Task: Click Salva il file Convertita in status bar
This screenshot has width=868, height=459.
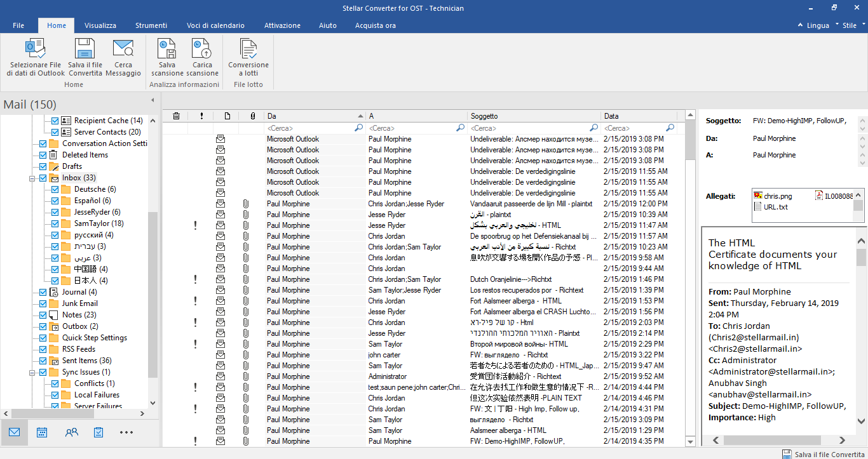Action: [x=824, y=455]
